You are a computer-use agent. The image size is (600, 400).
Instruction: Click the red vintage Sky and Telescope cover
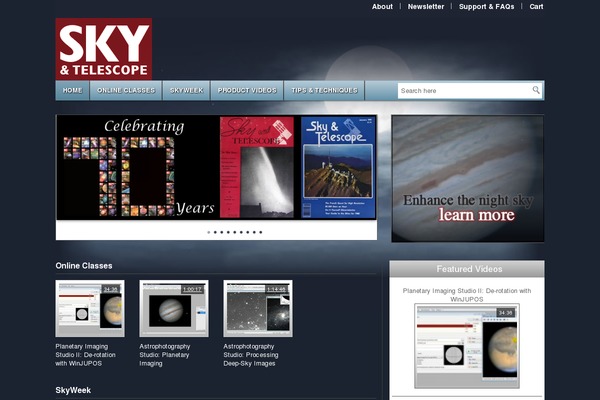click(257, 167)
